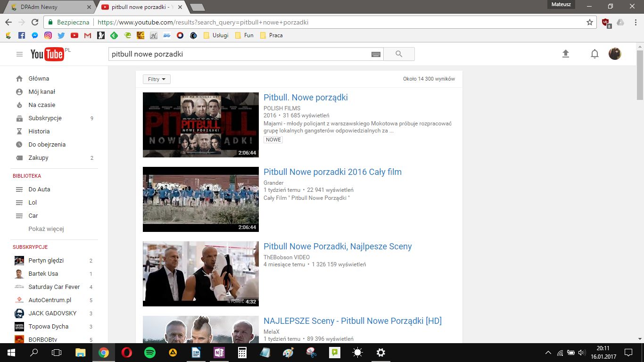
Task: Open Facebook from the bookmarks bar
Action: [21, 35]
